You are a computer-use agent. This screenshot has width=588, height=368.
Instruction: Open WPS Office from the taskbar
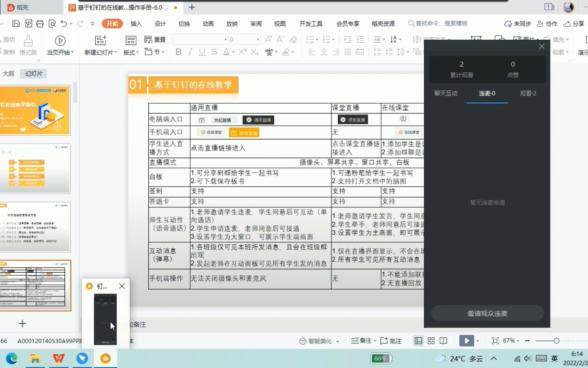point(59,358)
